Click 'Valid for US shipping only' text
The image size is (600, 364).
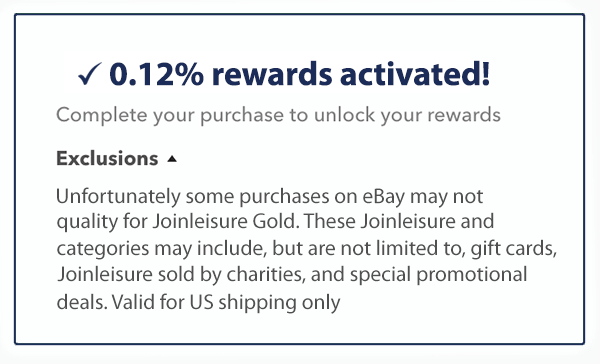(226, 302)
